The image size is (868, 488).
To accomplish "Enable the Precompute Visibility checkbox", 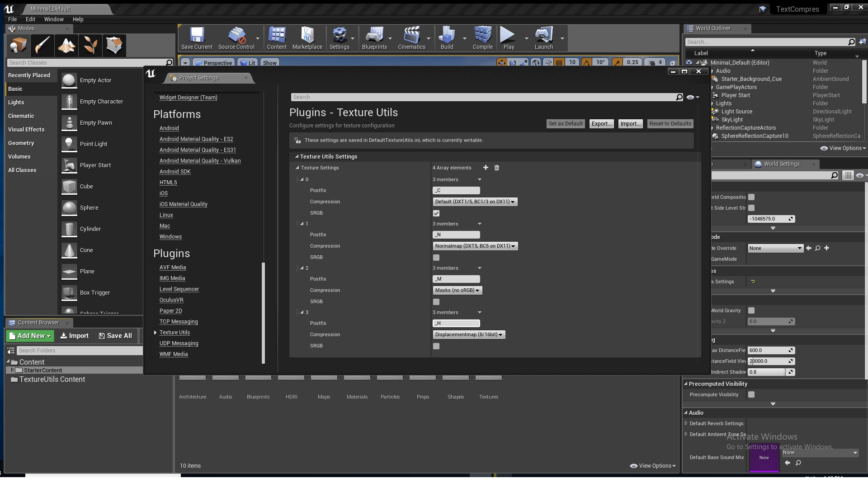I will pyautogui.click(x=752, y=394).
